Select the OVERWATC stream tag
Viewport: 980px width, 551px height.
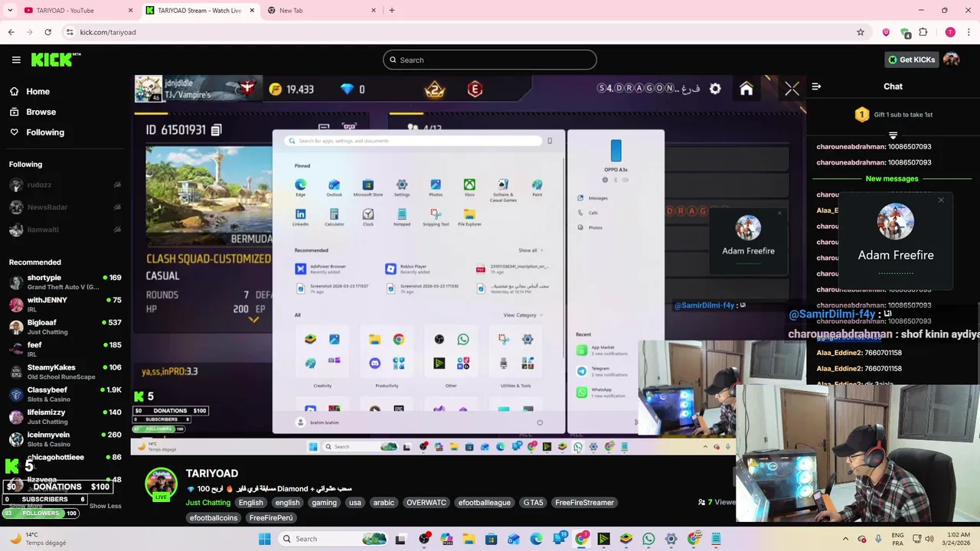[426, 503]
